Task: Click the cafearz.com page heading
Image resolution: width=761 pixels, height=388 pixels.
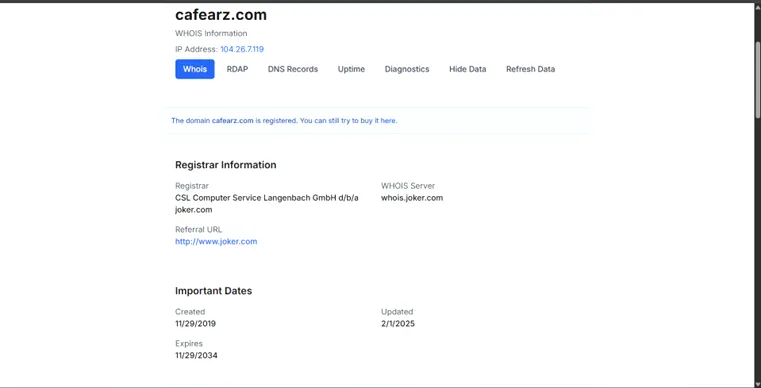Action: [x=221, y=15]
